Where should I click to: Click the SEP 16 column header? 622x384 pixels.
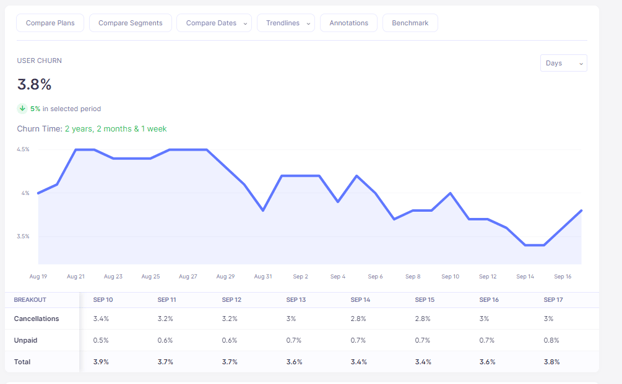pos(489,300)
